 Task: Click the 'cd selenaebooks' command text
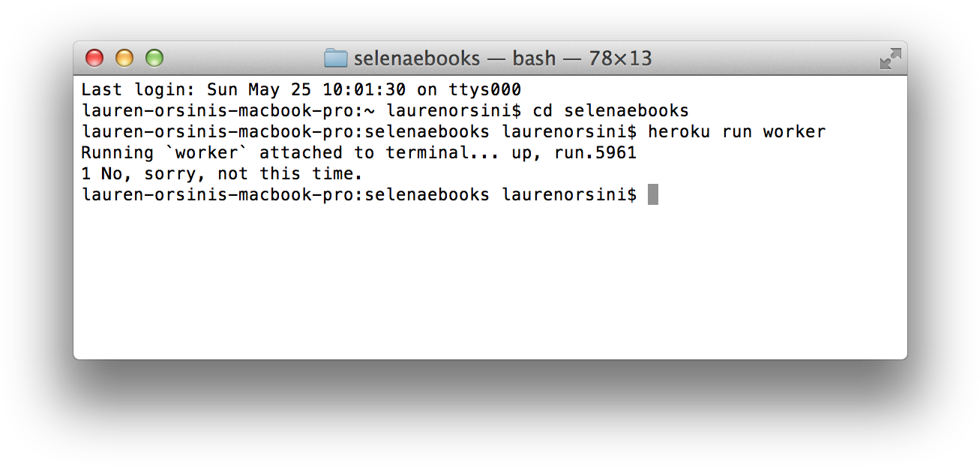[610, 111]
